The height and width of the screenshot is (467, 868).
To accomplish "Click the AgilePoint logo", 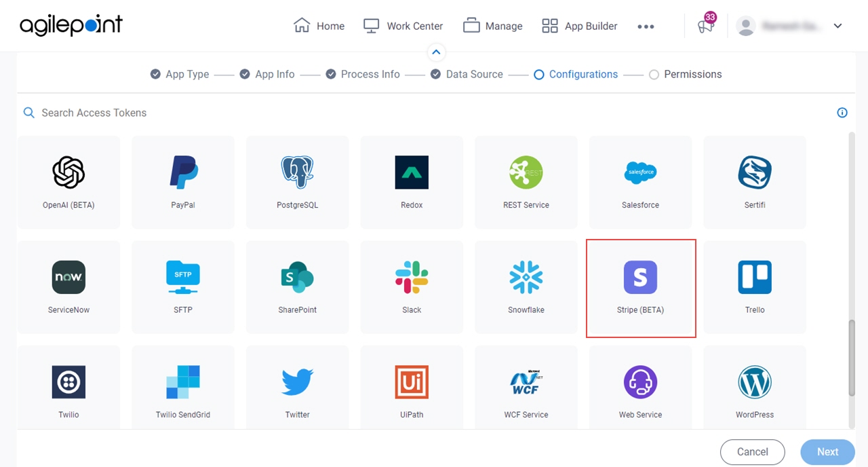I will [71, 26].
